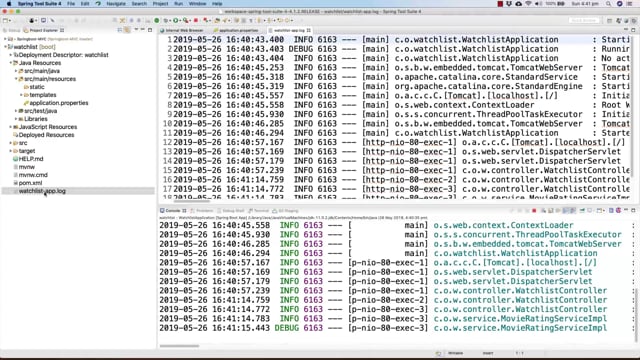
Task: Select watchlist-app.log in Project Explorer
Action: click(x=40, y=191)
